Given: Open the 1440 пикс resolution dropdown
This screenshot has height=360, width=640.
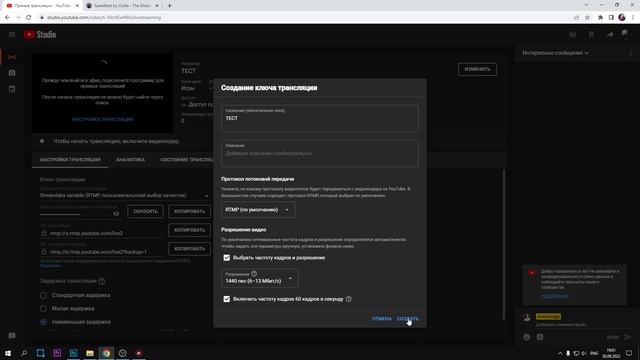Looking at the screenshot, I should pyautogui.click(x=260, y=278).
